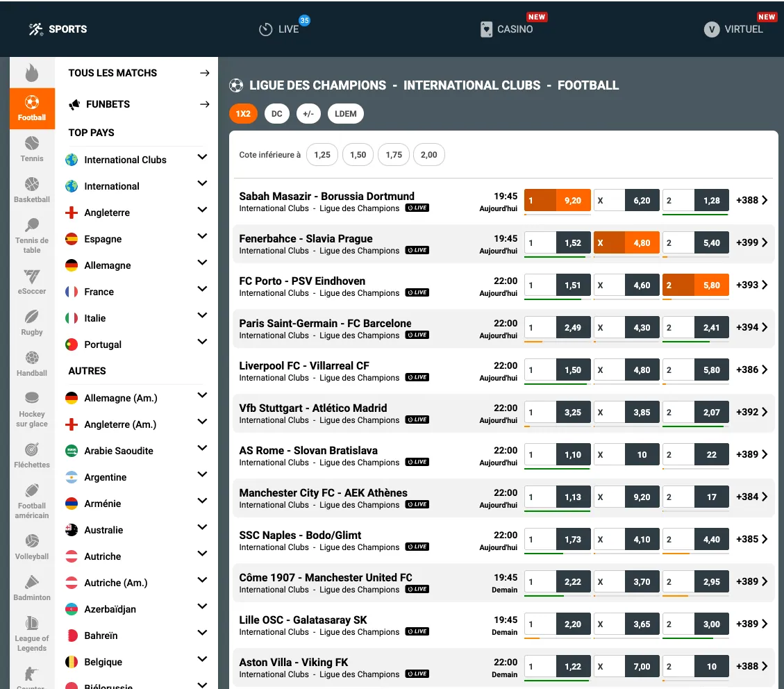Expand the Allemagne leagues list
The height and width of the screenshot is (689, 784).
[x=202, y=263]
